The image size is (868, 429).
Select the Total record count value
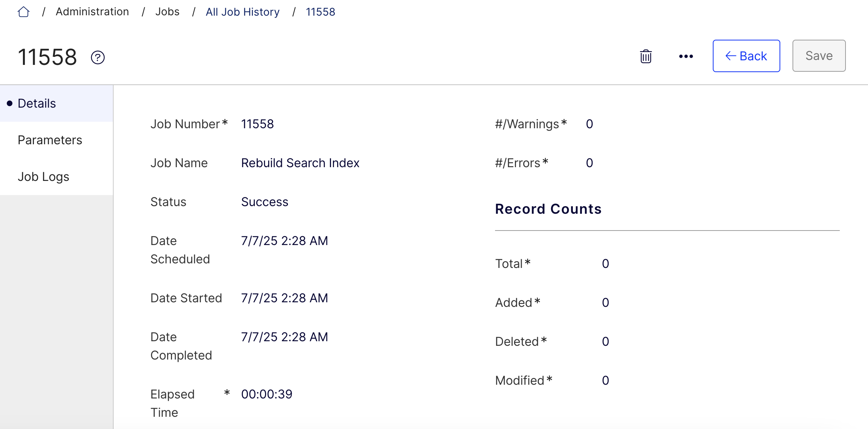coord(605,263)
